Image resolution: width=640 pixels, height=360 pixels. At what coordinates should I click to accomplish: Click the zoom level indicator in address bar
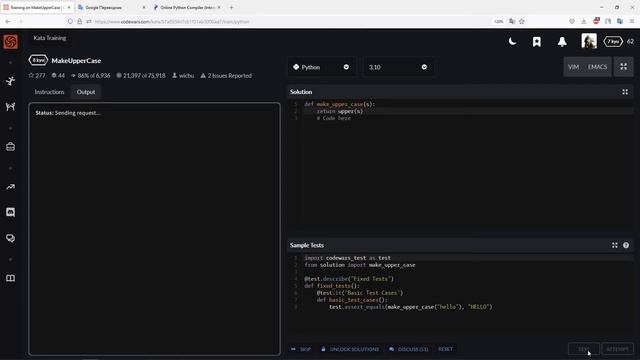(x=499, y=21)
